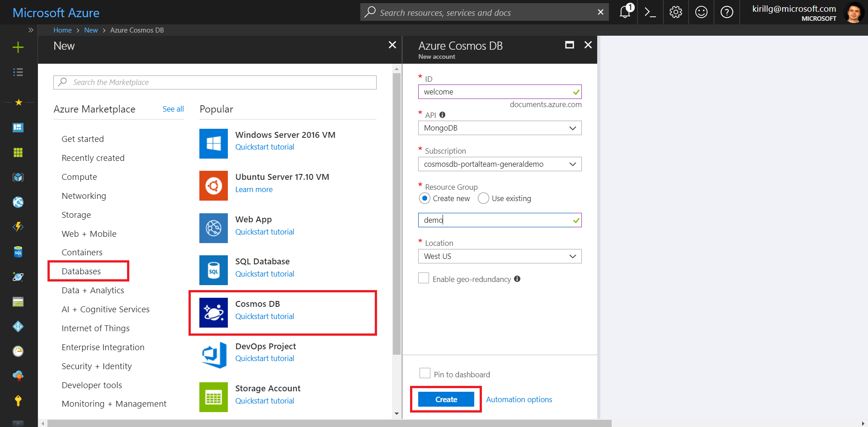Image resolution: width=868 pixels, height=427 pixels.
Task: Choose the Networking category
Action: point(84,196)
